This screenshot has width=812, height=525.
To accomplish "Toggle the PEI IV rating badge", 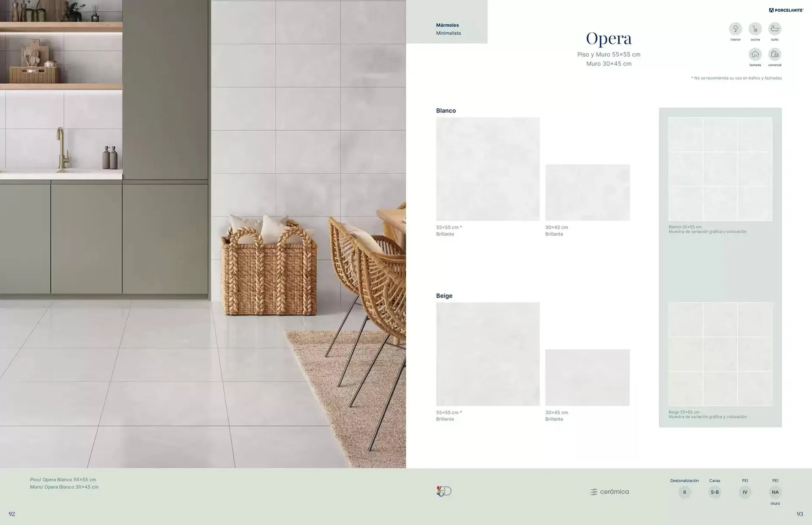I will (x=745, y=492).
